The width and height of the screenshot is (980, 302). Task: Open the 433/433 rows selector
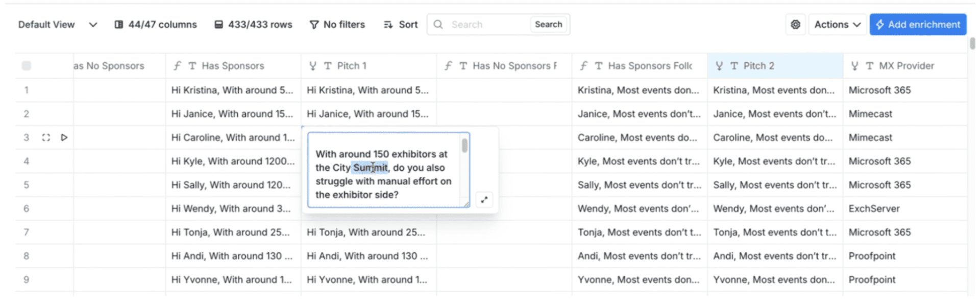254,25
